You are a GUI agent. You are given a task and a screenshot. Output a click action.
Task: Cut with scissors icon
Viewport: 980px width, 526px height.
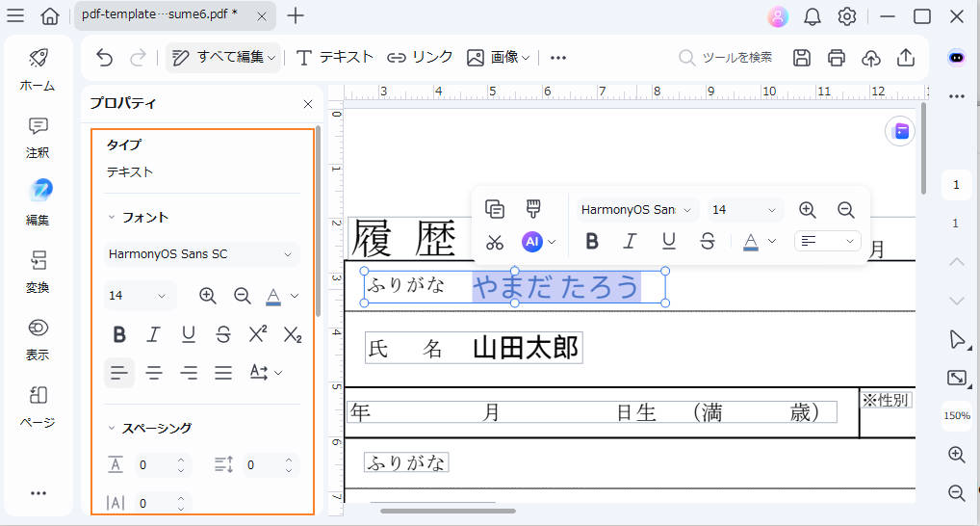[495, 242]
